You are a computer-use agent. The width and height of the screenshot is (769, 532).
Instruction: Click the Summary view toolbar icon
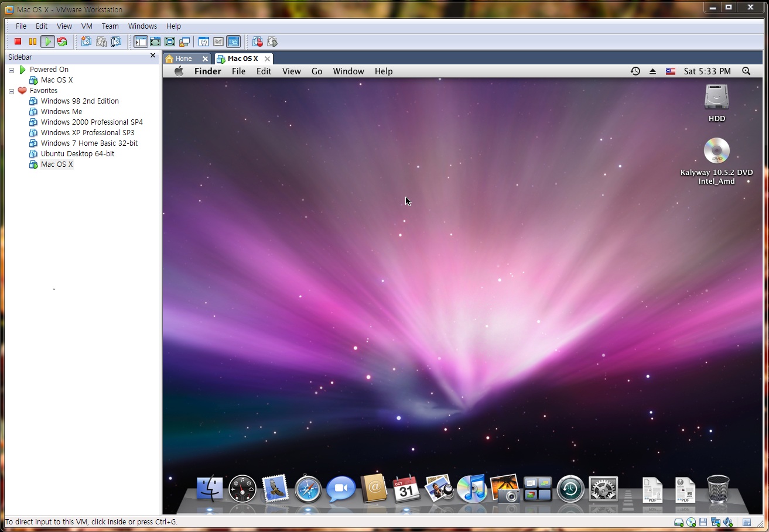tap(204, 42)
